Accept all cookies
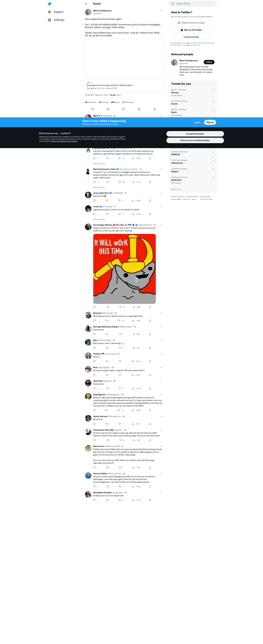The width and height of the screenshot is (263, 644). (x=195, y=134)
